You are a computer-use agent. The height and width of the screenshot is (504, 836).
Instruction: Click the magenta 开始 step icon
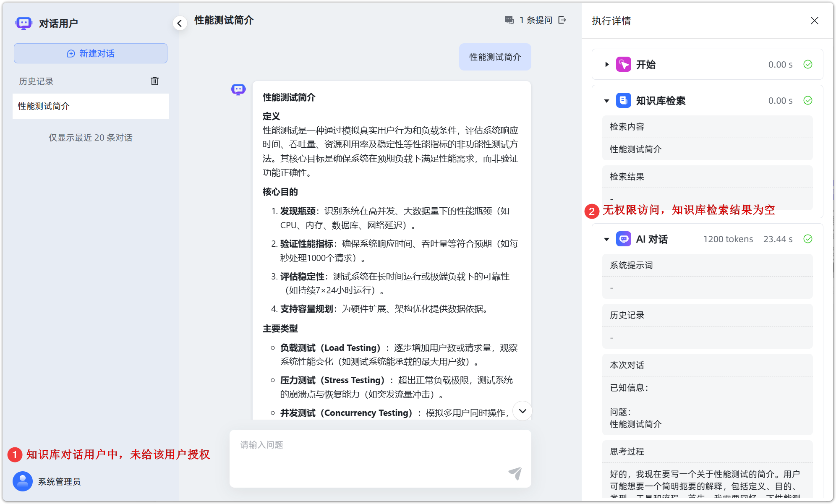click(624, 64)
